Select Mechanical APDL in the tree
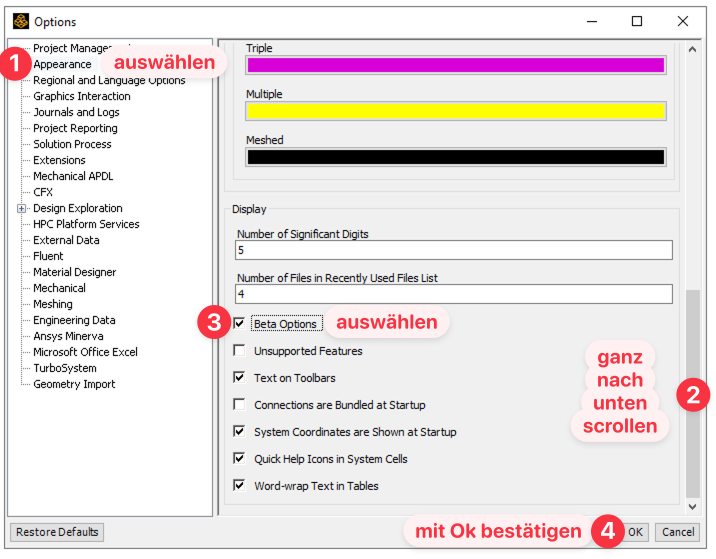Screen dimensions: 716x559 73,176
